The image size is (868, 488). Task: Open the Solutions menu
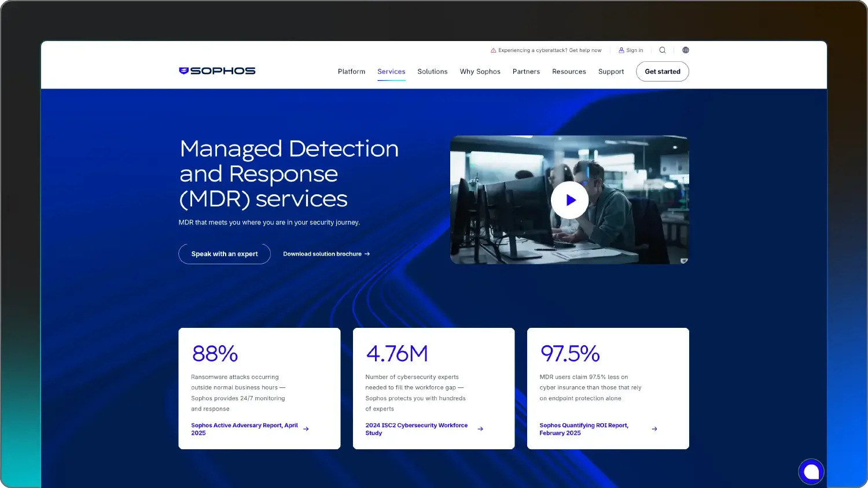coord(432,71)
